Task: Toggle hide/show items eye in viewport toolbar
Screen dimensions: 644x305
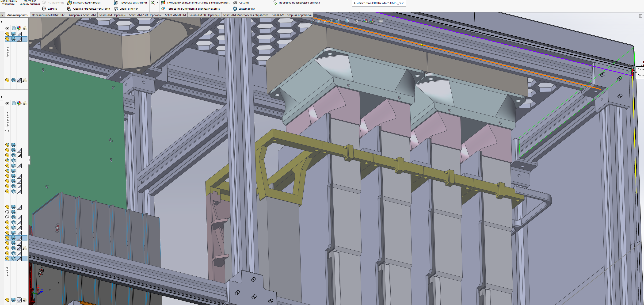Action: [356, 21]
